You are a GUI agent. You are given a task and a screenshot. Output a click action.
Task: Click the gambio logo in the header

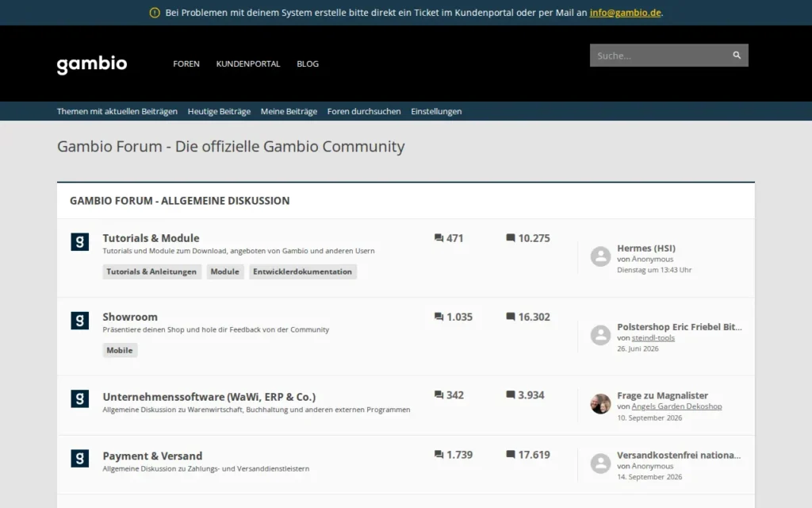[92, 65]
